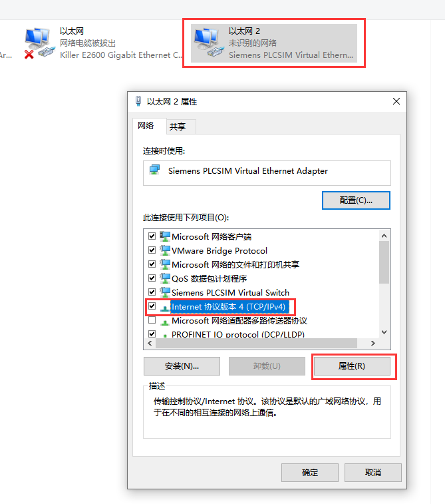This screenshot has width=445, height=504.
Task: Click the horizontal scrollbar thumb in the list
Action: (x=256, y=344)
